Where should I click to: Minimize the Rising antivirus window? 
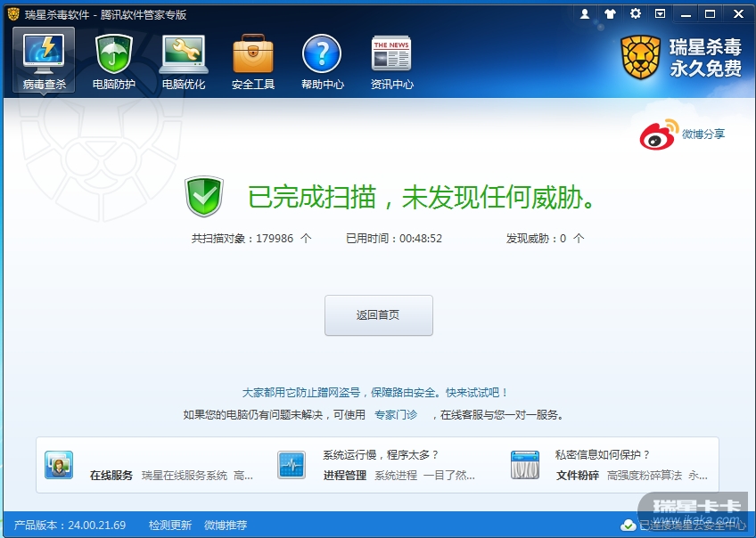coord(686,14)
